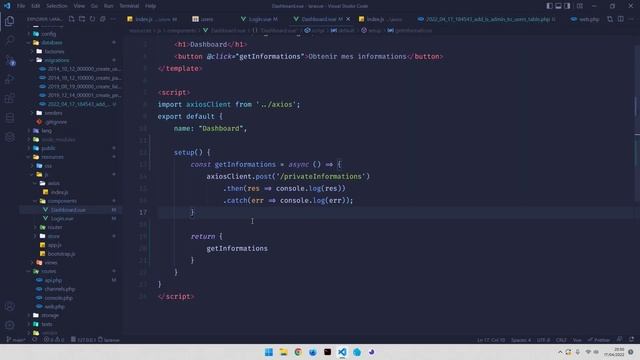
Task: Open File Explorer from the taskbar
Action: click(x=283, y=352)
